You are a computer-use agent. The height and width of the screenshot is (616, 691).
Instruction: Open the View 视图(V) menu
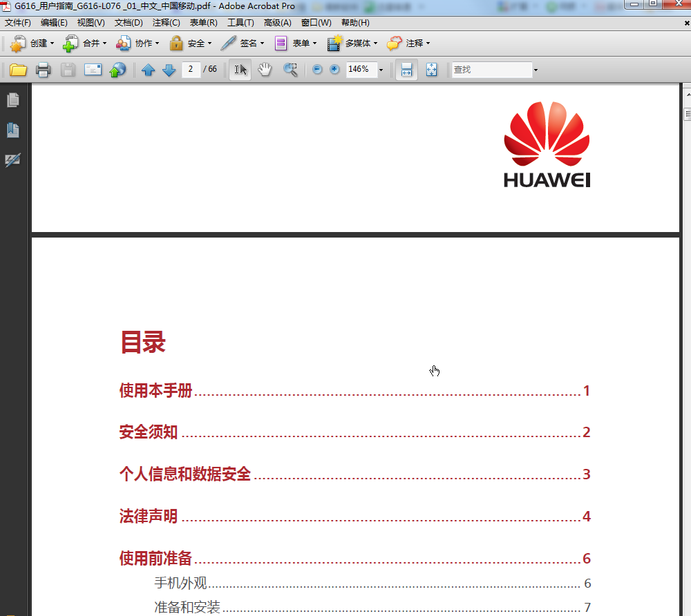(91, 23)
